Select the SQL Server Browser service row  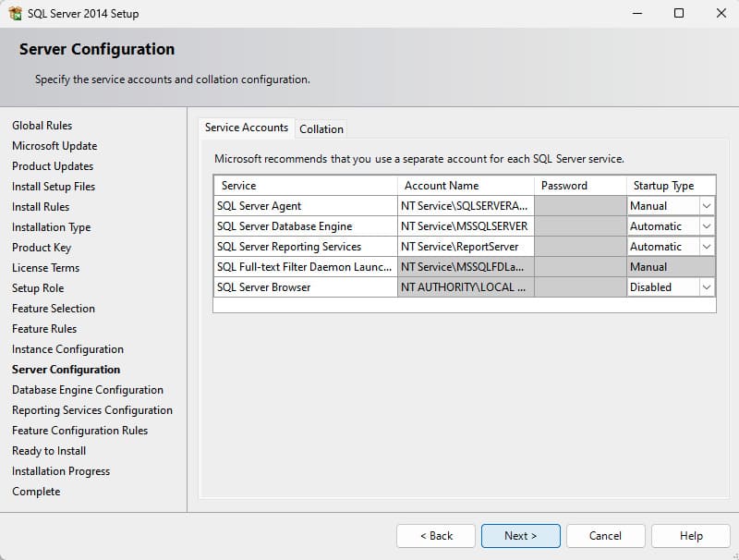(305, 287)
